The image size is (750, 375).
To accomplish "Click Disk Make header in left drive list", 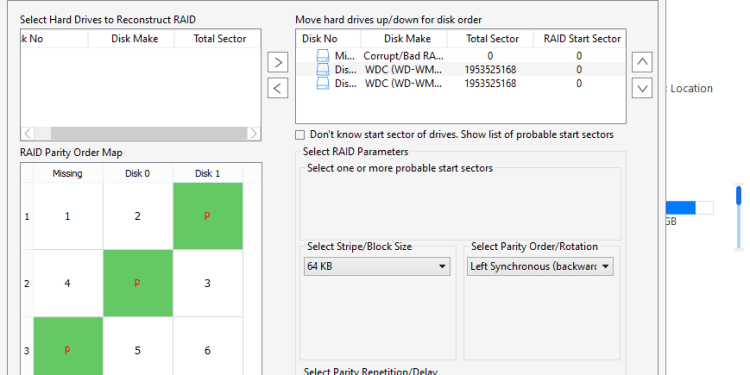I will click(134, 39).
